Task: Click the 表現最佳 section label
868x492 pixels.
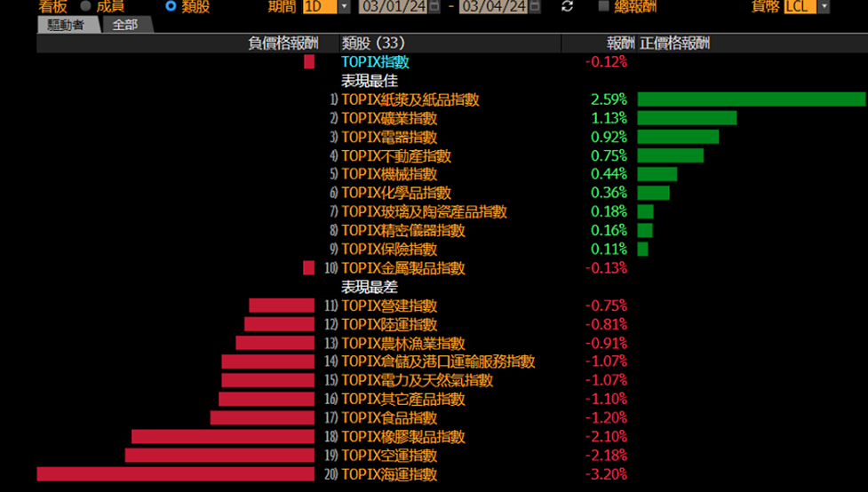Action: coord(370,81)
